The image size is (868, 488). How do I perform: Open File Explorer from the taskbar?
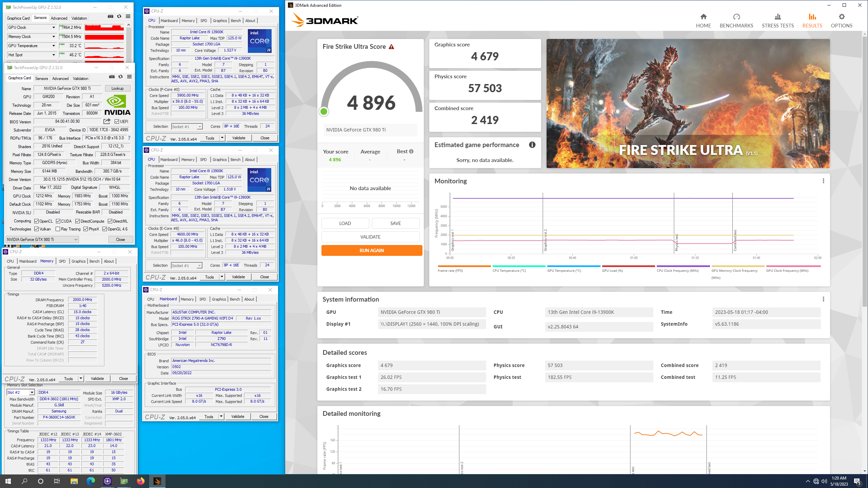[x=74, y=481]
